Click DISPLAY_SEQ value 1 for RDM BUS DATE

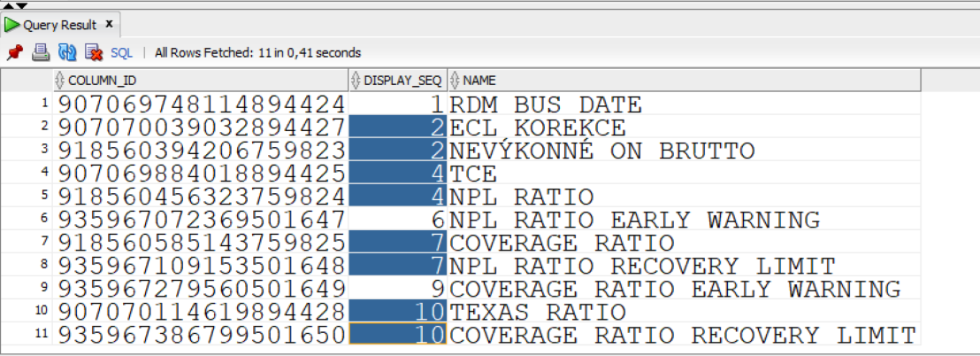tap(397, 104)
